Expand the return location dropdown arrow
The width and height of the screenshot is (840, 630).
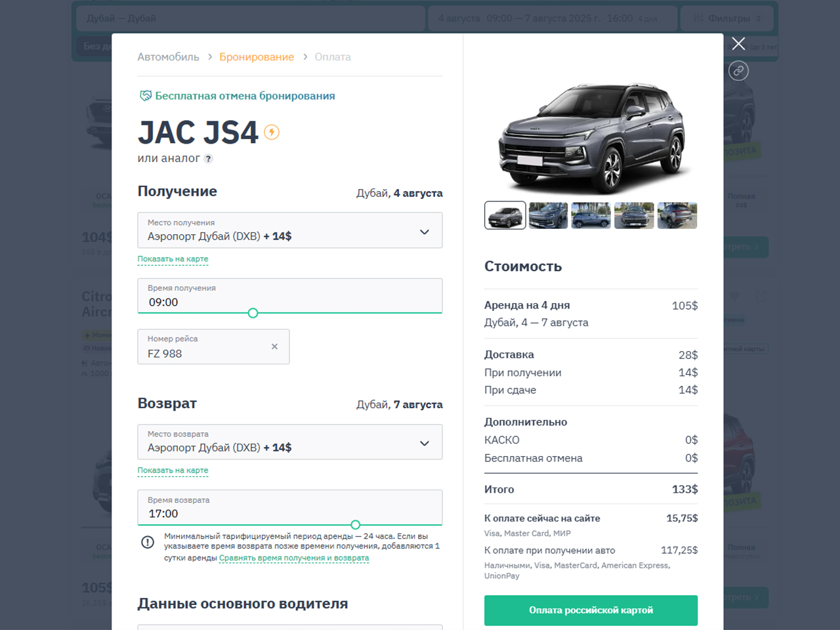[x=425, y=443]
